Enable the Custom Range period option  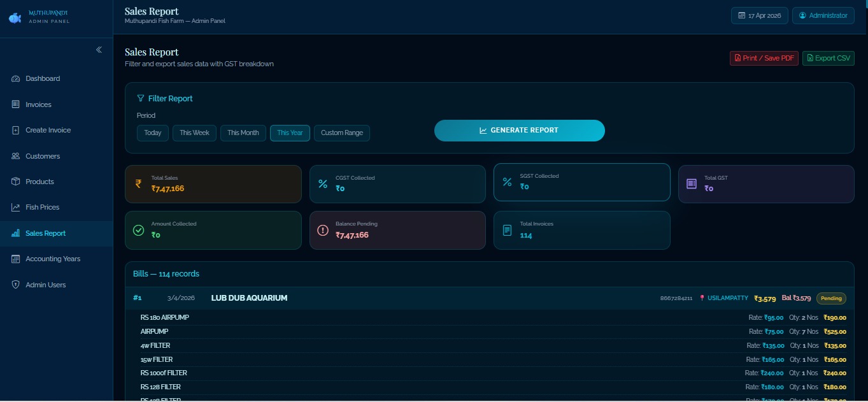(x=341, y=133)
